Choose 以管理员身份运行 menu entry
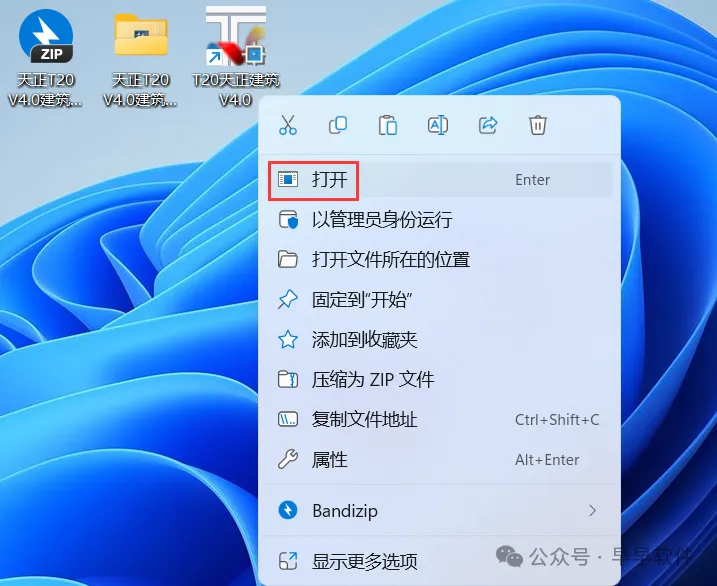Image resolution: width=717 pixels, height=586 pixels. point(439,220)
